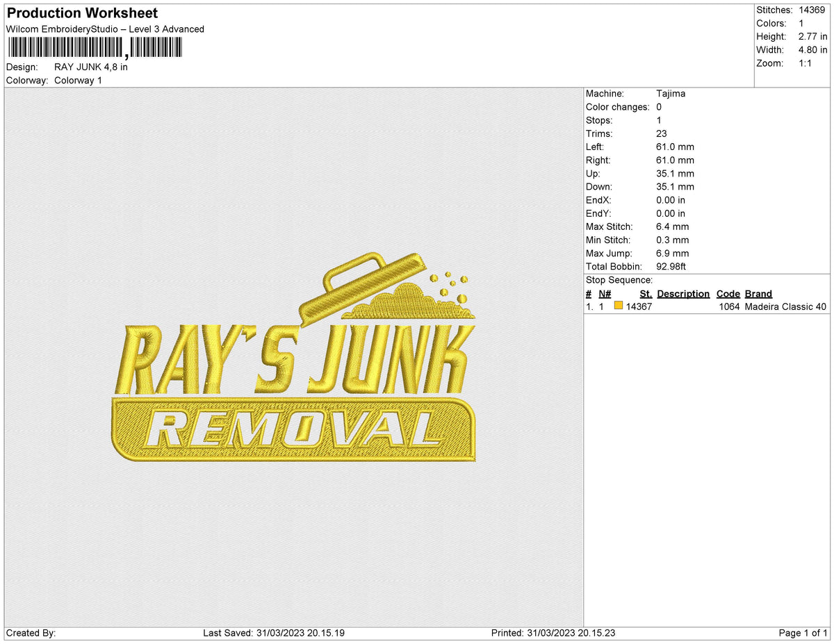Click the Zoom 1:1 value
The width and height of the screenshot is (834, 644).
(806, 63)
